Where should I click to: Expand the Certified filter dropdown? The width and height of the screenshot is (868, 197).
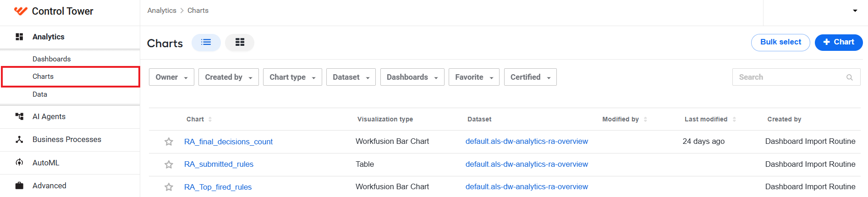click(x=530, y=77)
